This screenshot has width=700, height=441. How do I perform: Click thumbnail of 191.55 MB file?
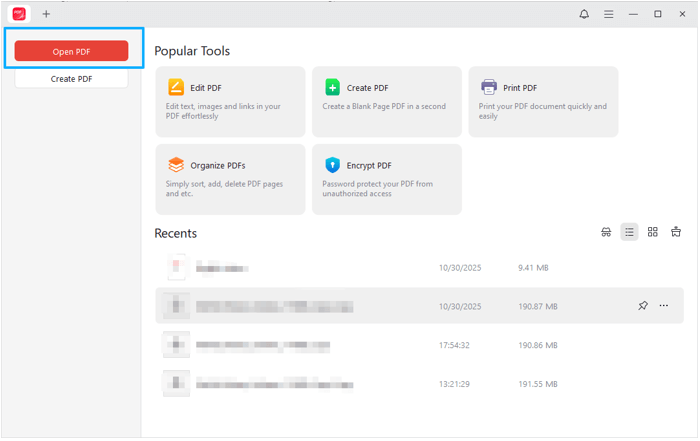point(176,383)
